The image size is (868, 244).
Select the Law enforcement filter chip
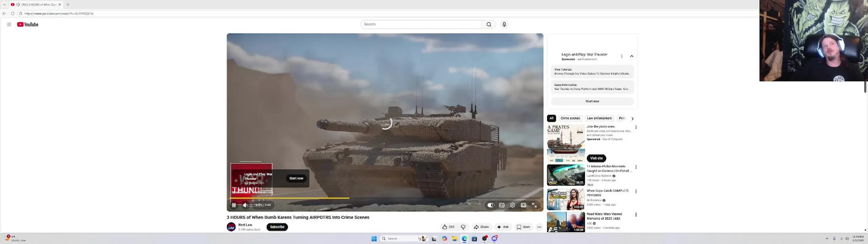coord(599,118)
